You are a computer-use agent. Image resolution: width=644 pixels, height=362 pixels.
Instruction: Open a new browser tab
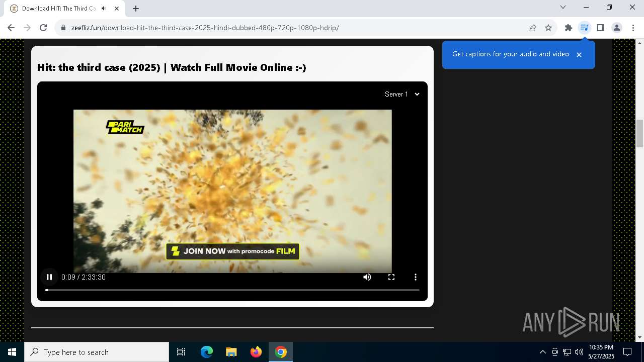point(136,9)
